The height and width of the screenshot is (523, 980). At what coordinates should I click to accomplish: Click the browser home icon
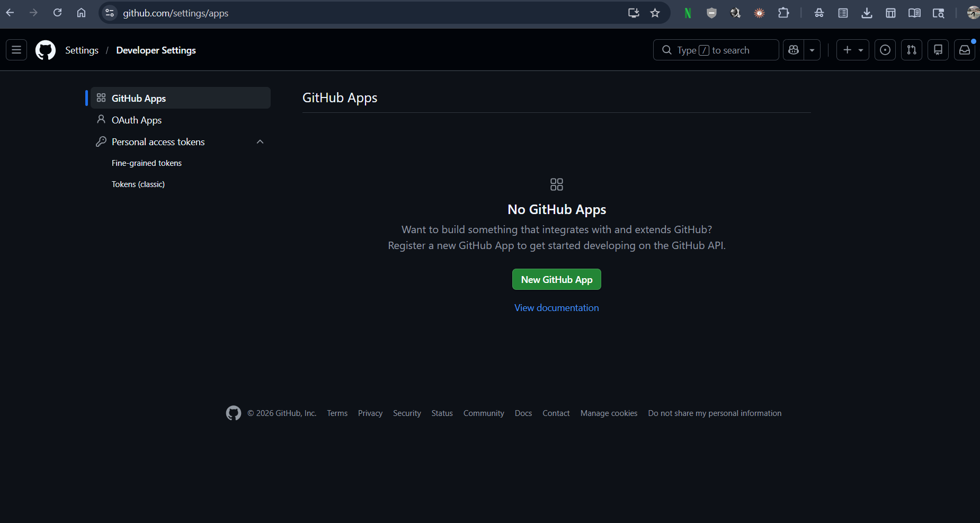point(81,13)
